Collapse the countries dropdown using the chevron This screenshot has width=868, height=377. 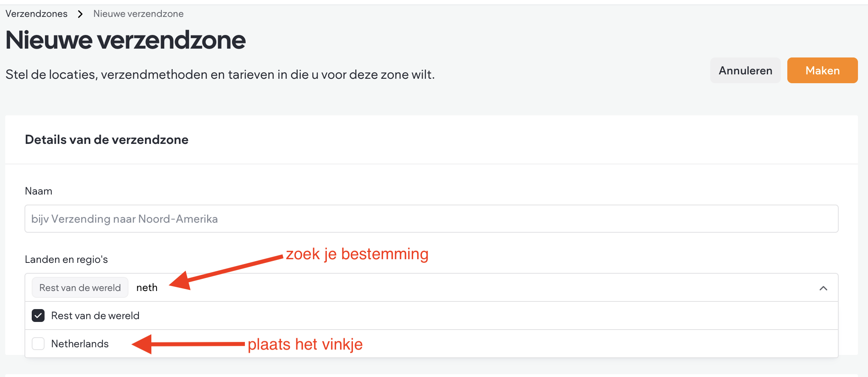823,288
